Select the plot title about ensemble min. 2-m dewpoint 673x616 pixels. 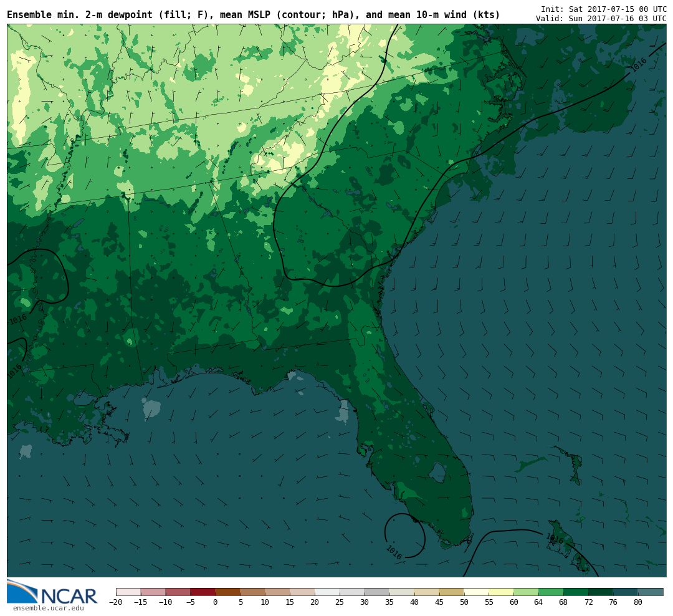click(253, 14)
